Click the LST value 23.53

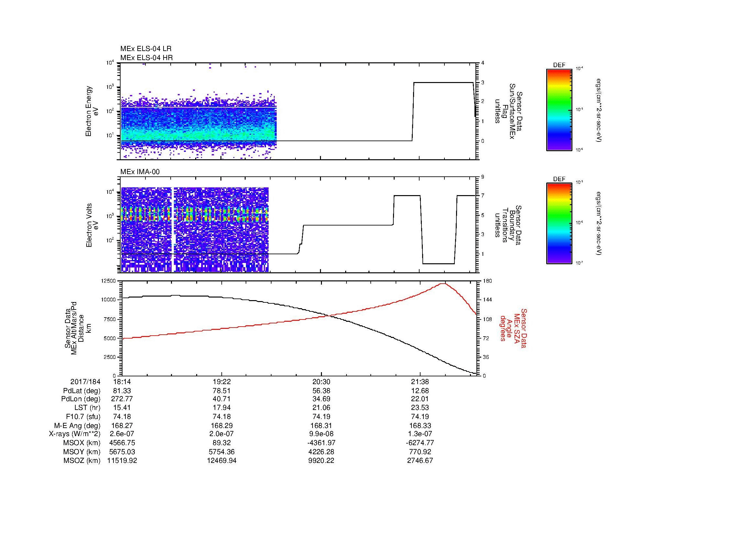click(x=420, y=408)
